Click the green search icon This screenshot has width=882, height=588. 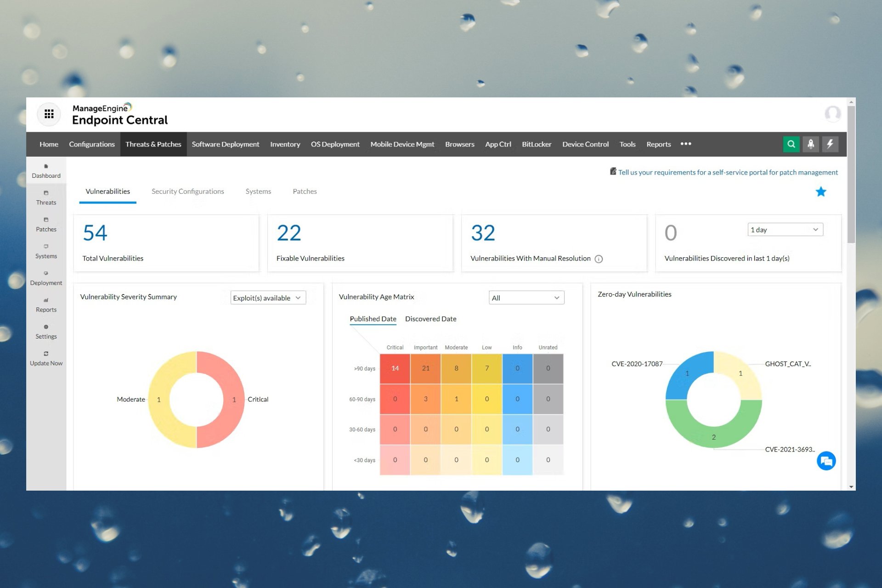791,144
